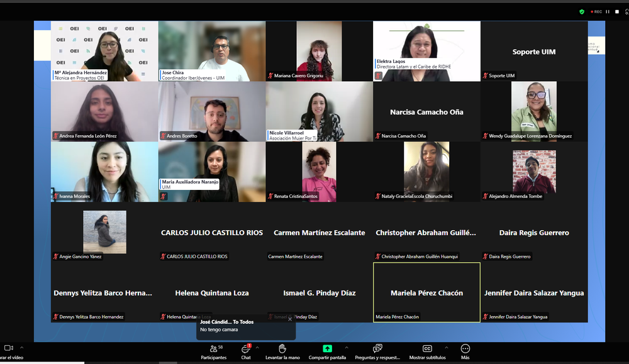This screenshot has width=629, height=364.
Task: Raise hand with Levantar la mano
Action: coord(282,351)
